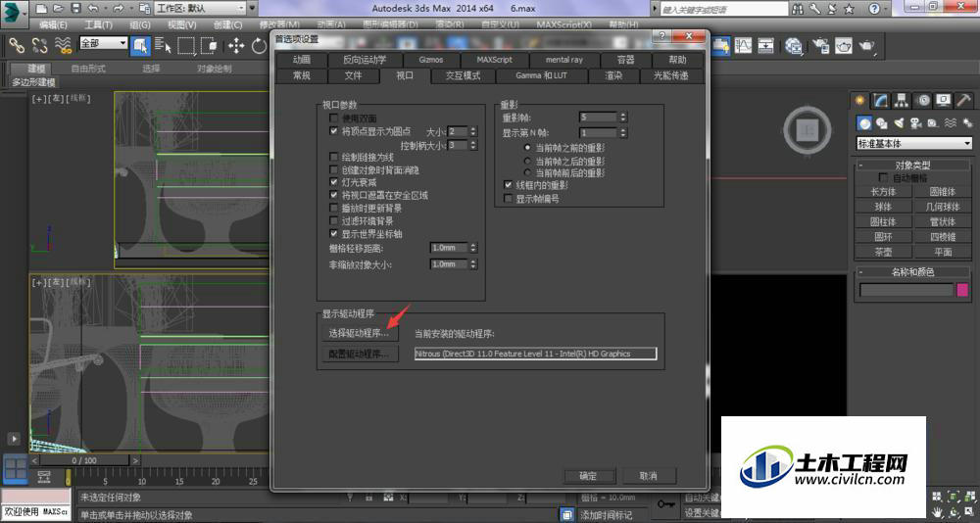Uncheck 将视口遮罩在安全区域 checkbox
This screenshot has height=523, width=980.
pyautogui.click(x=334, y=195)
